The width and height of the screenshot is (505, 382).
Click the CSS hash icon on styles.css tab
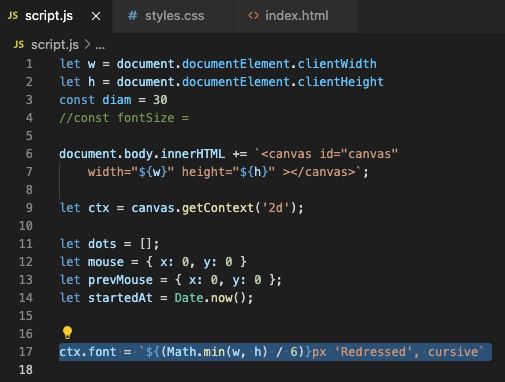click(133, 16)
